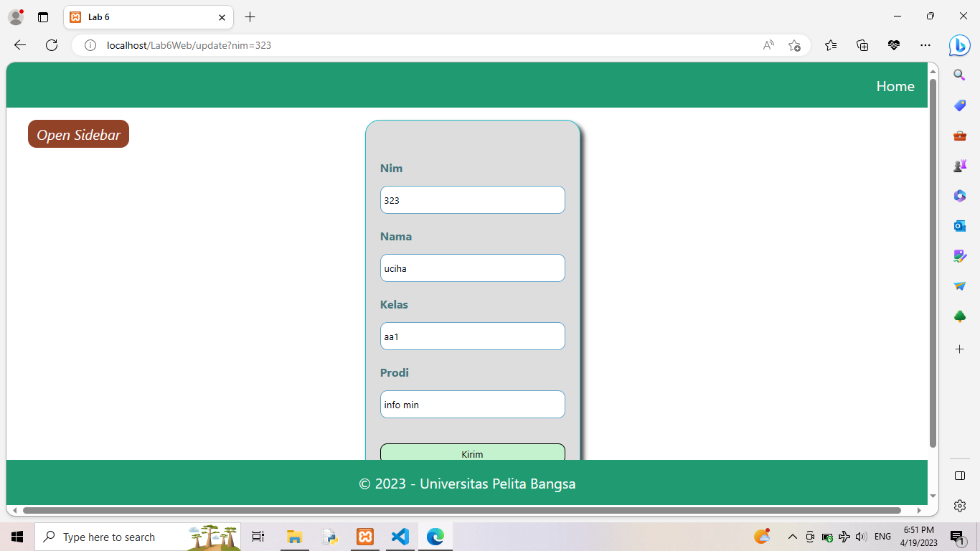Launch XAMPP from the taskbar
This screenshot has width=980, height=551.
[x=365, y=536]
